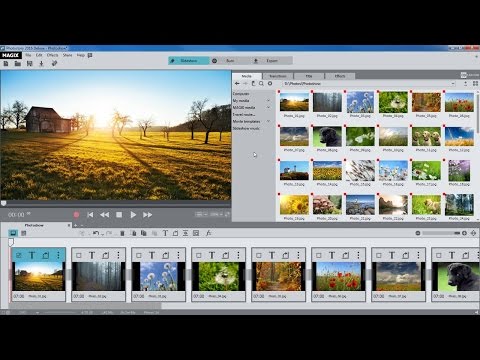480x360 pixels.
Task: Click the chat bubble icon beside Help
Action: [x=90, y=55]
